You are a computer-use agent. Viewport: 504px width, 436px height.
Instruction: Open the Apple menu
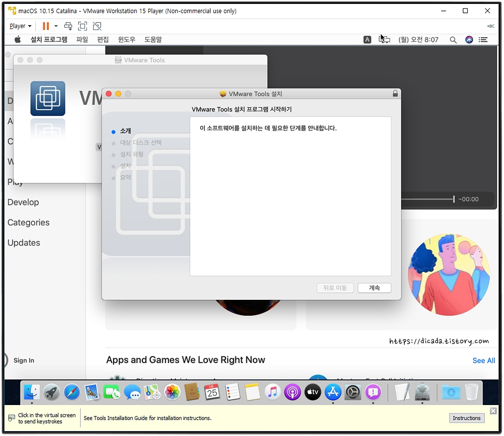click(x=18, y=39)
